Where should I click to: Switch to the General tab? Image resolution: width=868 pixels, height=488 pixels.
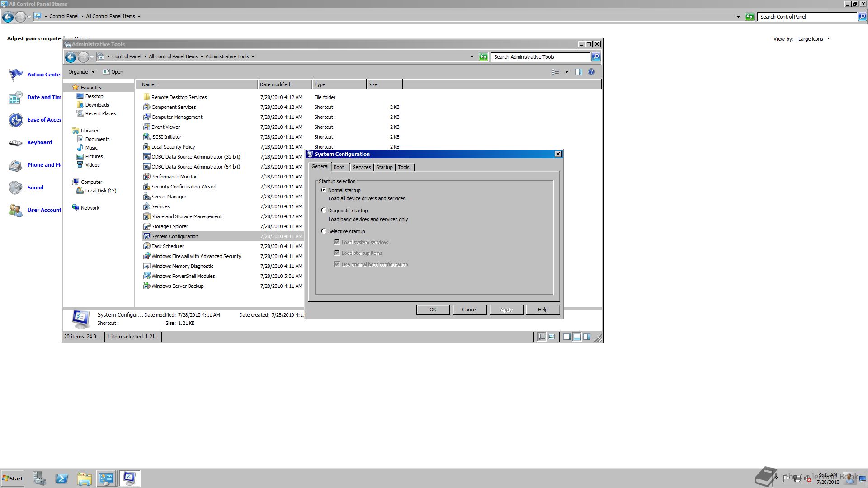320,167
